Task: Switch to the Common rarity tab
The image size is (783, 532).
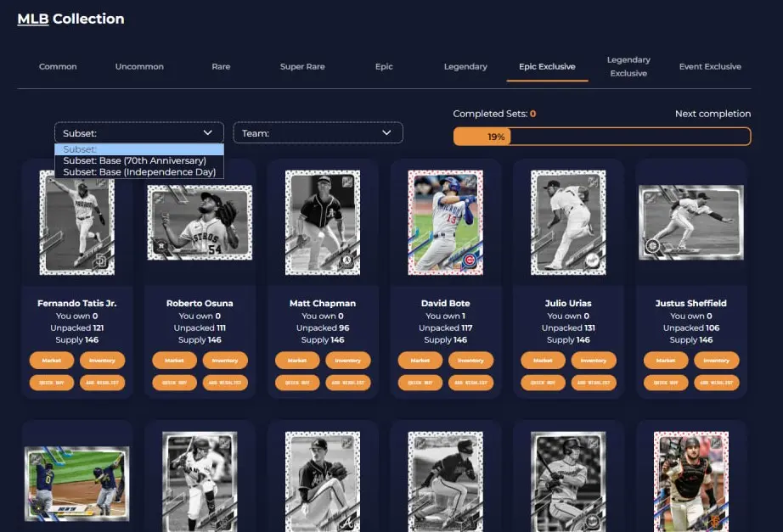Action: coord(58,66)
